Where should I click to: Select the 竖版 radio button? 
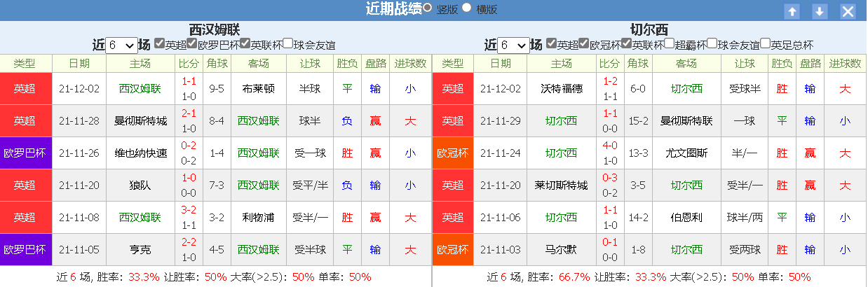pyautogui.click(x=428, y=8)
